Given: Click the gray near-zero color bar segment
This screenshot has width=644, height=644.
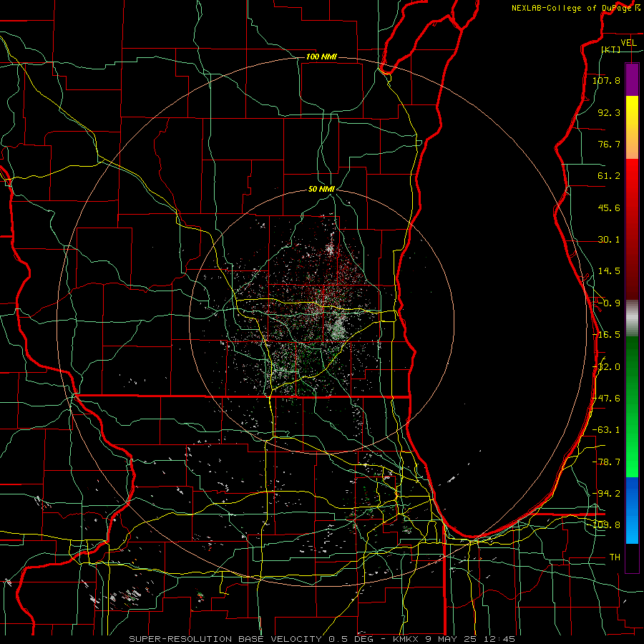Looking at the screenshot, I should click(x=632, y=318).
